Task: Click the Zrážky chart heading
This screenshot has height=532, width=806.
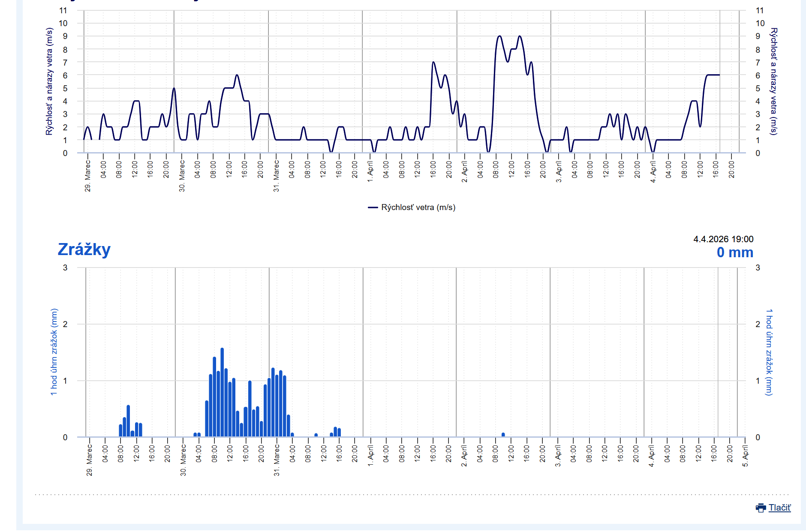Action: click(84, 249)
